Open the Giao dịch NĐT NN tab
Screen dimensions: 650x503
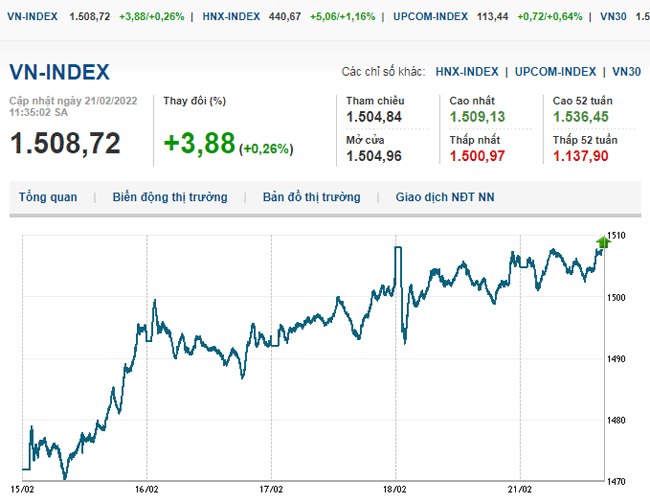[x=445, y=197]
